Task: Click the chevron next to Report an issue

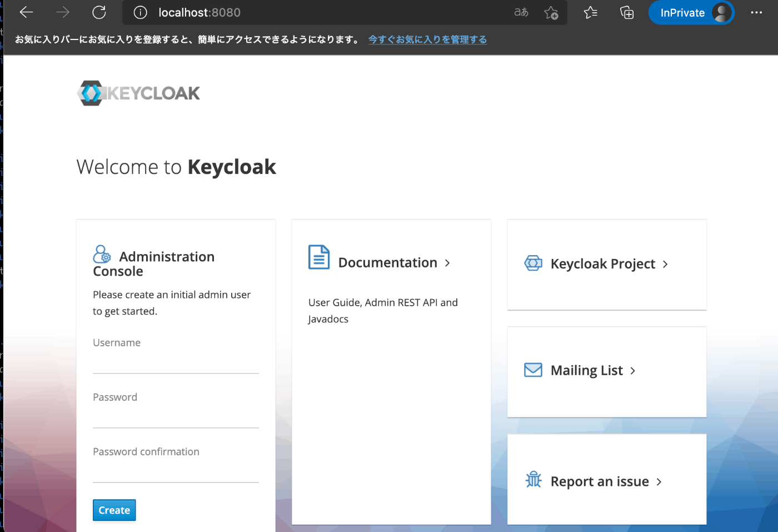Action: (659, 482)
